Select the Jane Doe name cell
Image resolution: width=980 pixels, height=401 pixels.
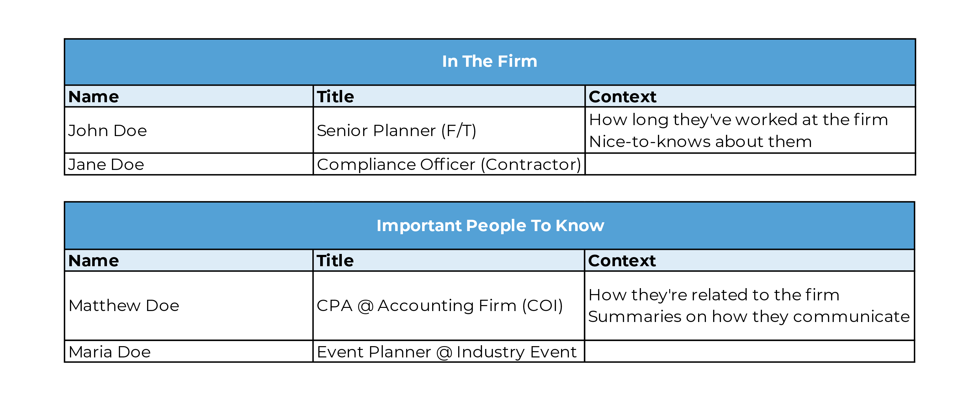pos(189,164)
